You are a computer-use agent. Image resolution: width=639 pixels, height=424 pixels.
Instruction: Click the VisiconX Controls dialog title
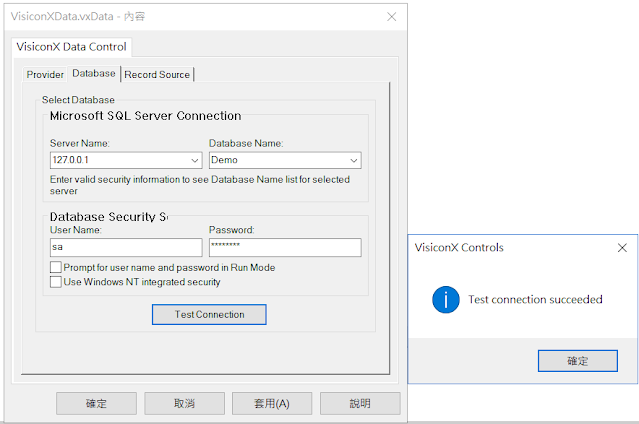[459, 247]
